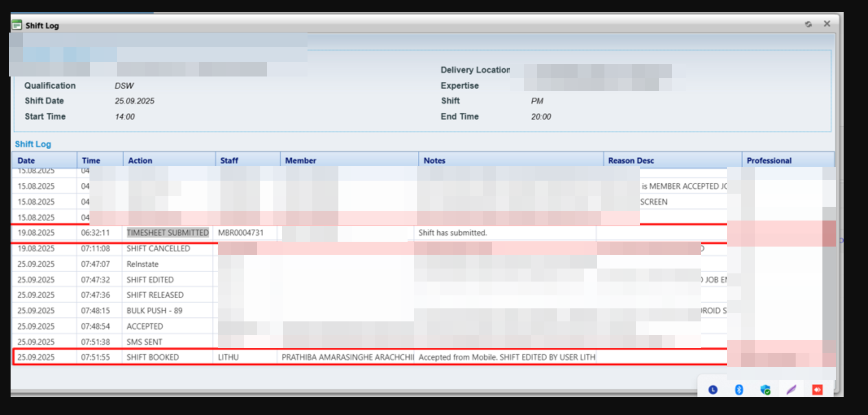
Task: Click the date in the Reinstate row
Action: point(36,264)
